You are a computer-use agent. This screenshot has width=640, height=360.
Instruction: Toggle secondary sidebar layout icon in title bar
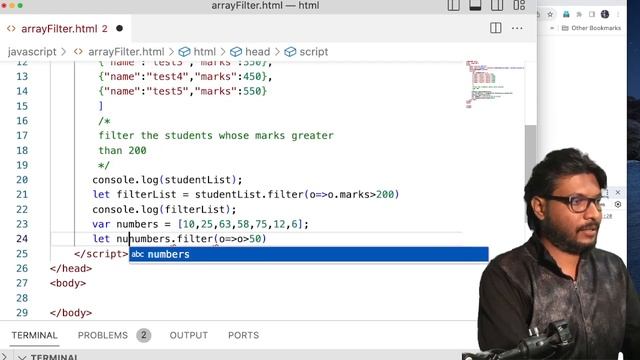(x=497, y=5)
